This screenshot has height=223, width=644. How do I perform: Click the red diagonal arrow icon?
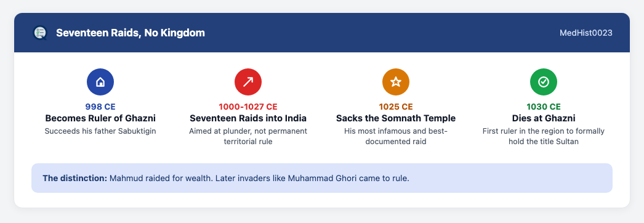click(x=248, y=82)
